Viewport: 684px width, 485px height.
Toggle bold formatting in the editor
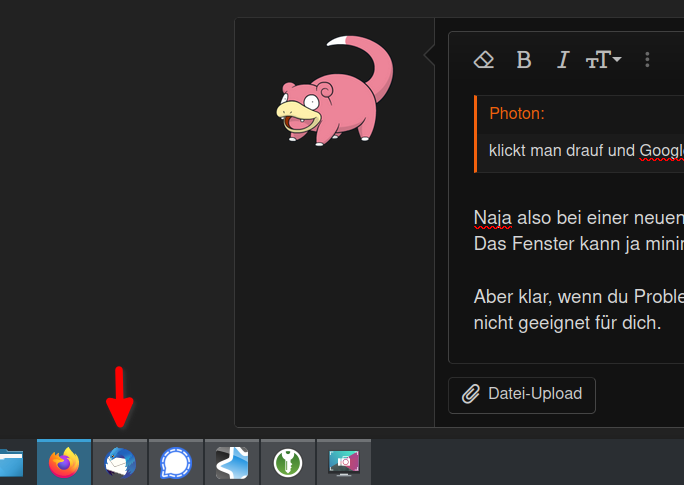[x=524, y=60]
